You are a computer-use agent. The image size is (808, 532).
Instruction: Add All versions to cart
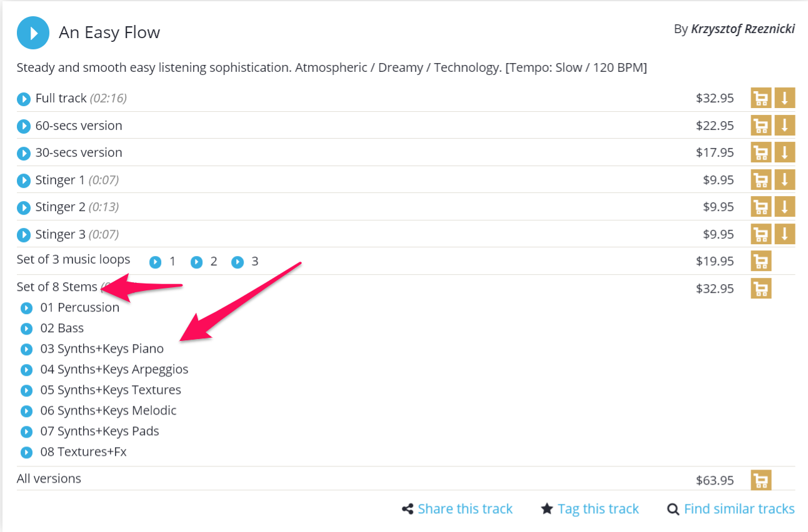(x=761, y=480)
